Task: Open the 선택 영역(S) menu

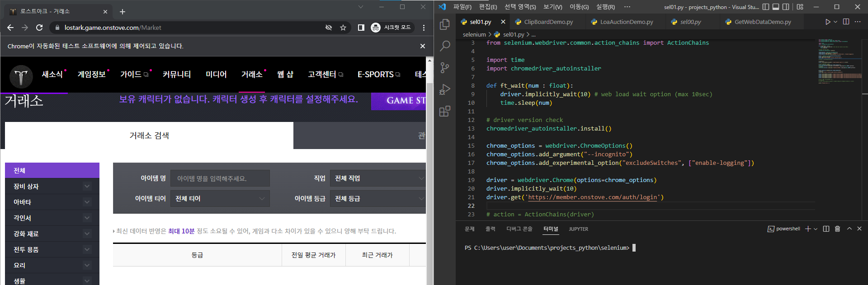Action: 520,7
